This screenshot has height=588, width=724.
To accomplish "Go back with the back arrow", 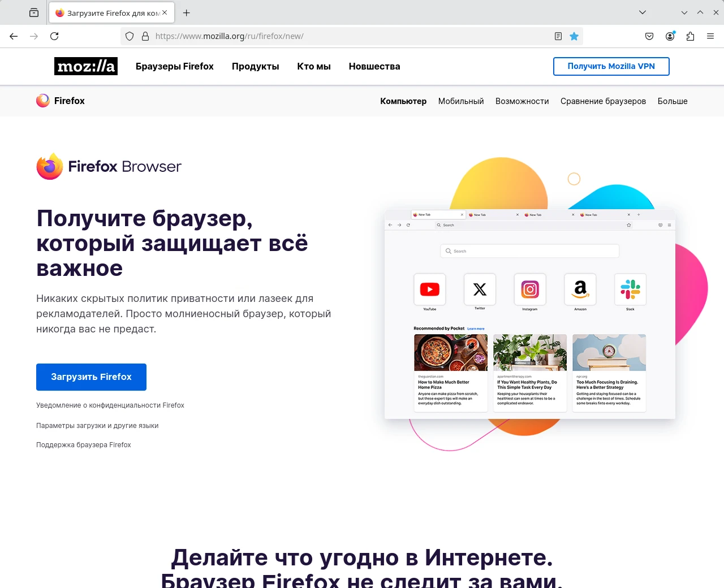I will (x=14, y=36).
